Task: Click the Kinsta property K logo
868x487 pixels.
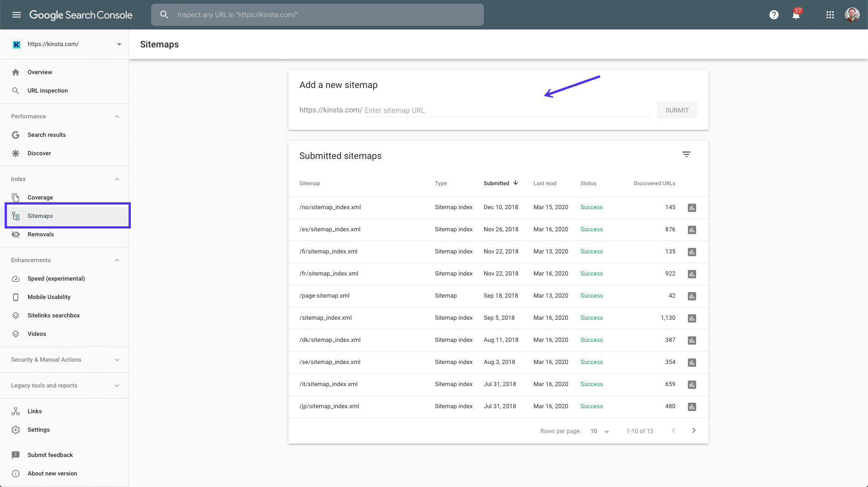Action: click(x=17, y=44)
